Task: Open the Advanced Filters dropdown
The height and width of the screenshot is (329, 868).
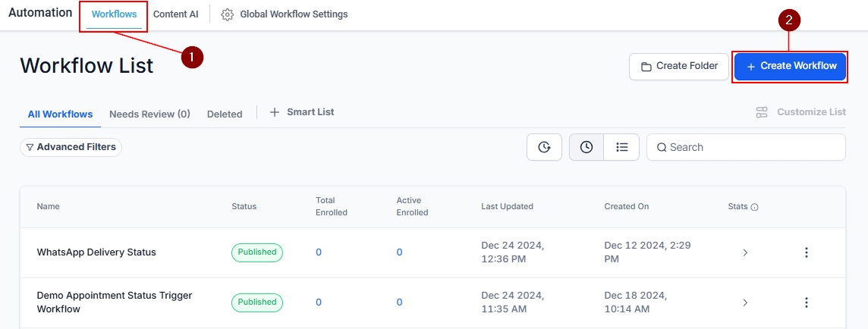Action: click(71, 147)
